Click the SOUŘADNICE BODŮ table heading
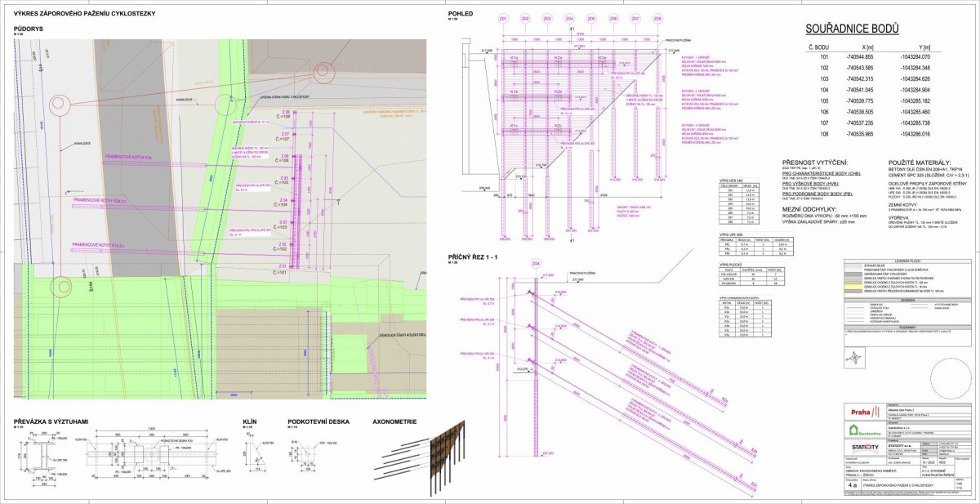 pyautogui.click(x=852, y=30)
